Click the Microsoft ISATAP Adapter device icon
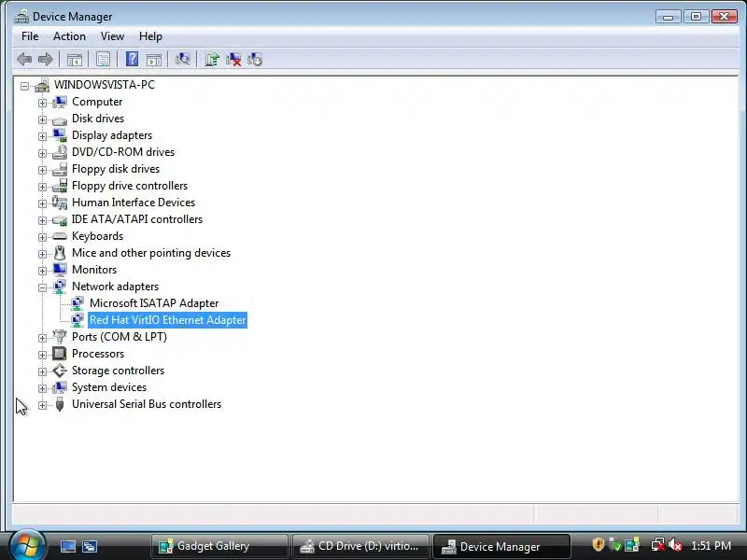This screenshot has height=560, width=747. pos(78,303)
